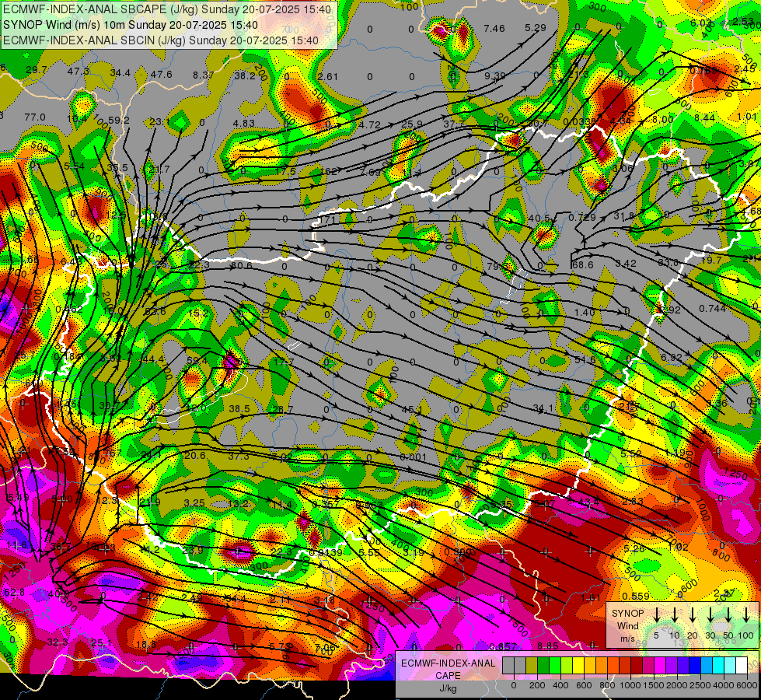The width and height of the screenshot is (761, 700).
Task: Select the bright cyan CAPE legend swatch
Action: click(x=717, y=665)
